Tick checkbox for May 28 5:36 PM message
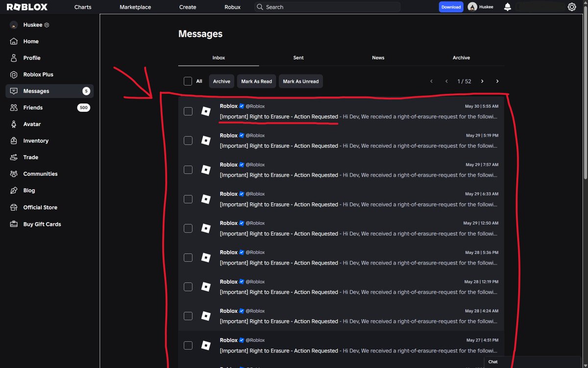Screen dimensions: 588x368 (188, 258)
